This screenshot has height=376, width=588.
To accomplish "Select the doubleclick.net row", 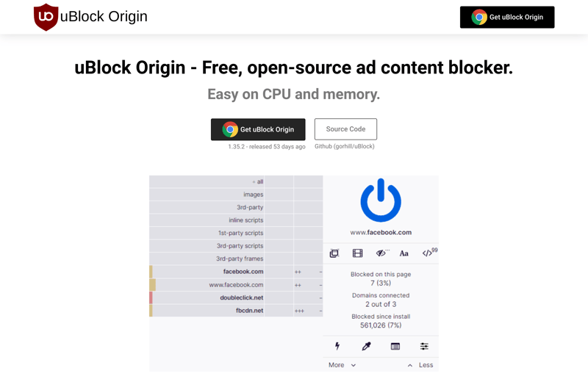I will [236, 297].
